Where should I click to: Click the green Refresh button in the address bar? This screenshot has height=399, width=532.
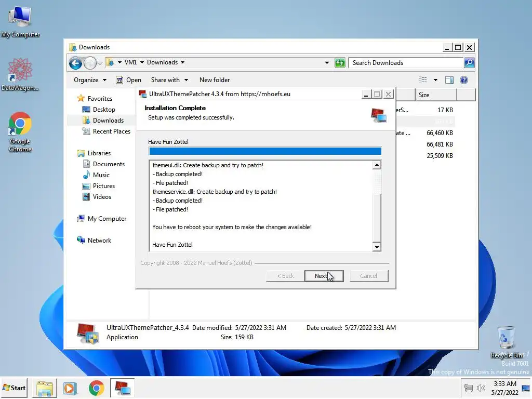click(340, 63)
